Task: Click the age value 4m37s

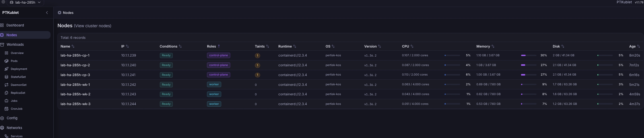Action: coord(634,104)
